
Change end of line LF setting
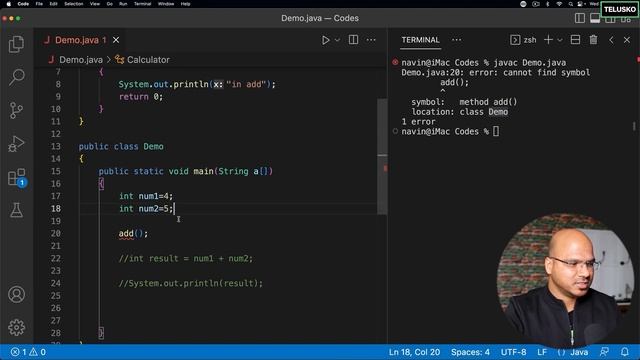[542, 352]
